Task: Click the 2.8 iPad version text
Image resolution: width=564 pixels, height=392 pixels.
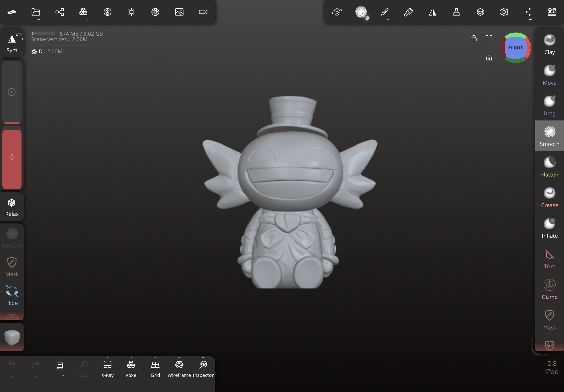Action: click(552, 368)
